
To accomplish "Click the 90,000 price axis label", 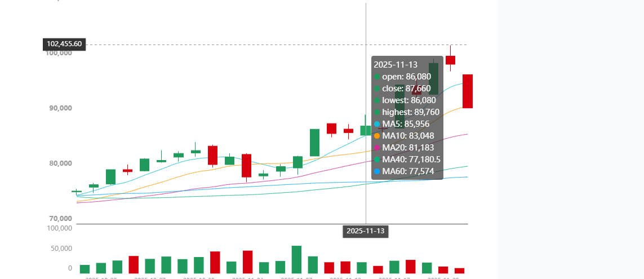I will pyautogui.click(x=59, y=108).
